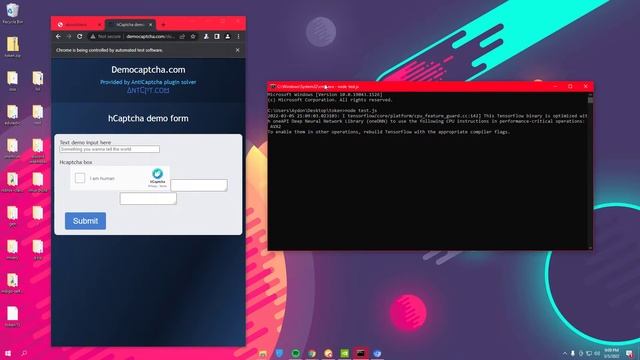Viewport: 640px width, 360px height.
Task: Open the NVIDIA green taskbar icon
Action: 345,353
